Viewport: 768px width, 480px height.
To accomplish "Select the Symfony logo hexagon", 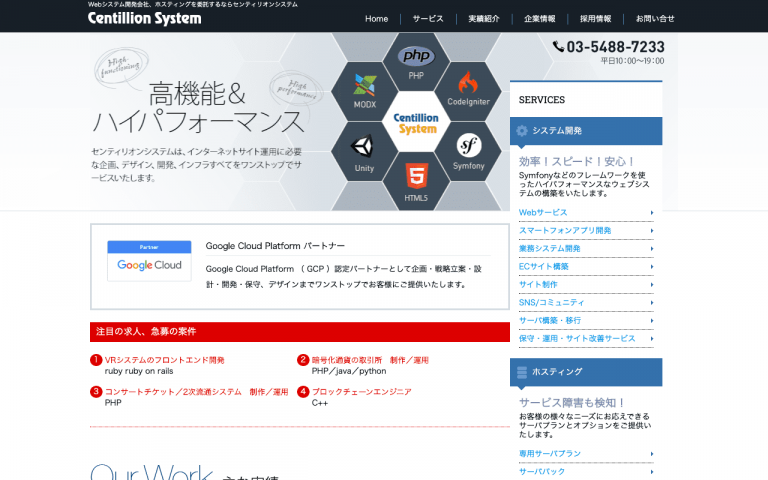I will (x=468, y=151).
